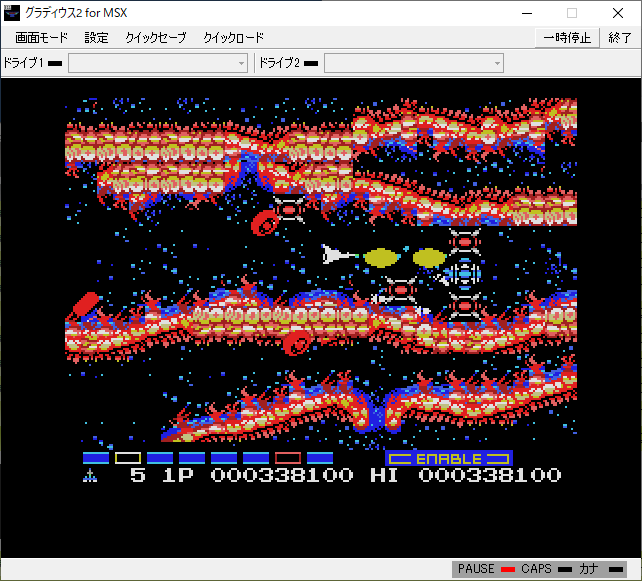Screen dimensions: 642x581
Task: Click the ENABLE power-up label
Action: (449, 459)
